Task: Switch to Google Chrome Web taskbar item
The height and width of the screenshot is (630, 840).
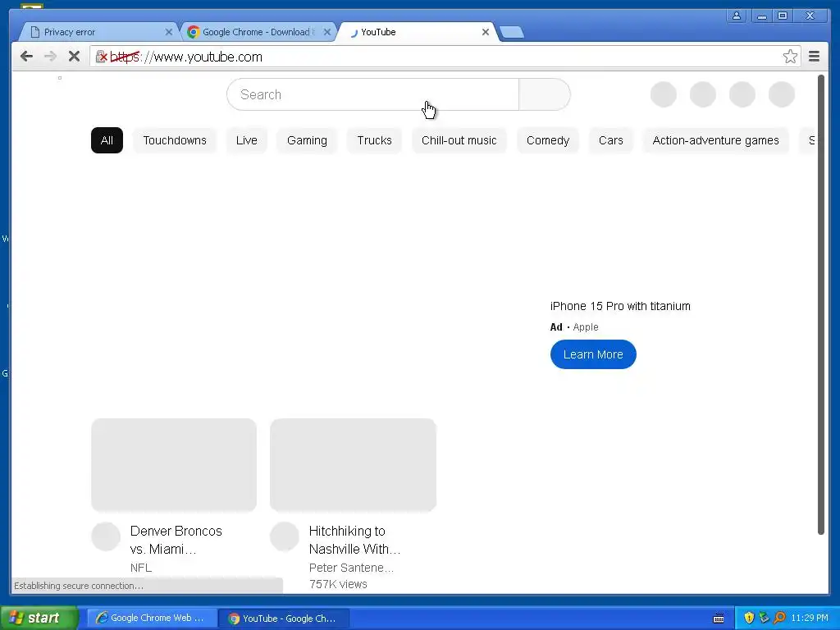Action: [152, 618]
